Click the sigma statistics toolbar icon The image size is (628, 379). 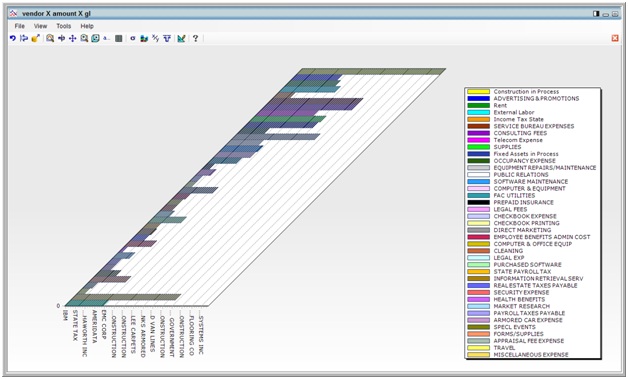133,38
